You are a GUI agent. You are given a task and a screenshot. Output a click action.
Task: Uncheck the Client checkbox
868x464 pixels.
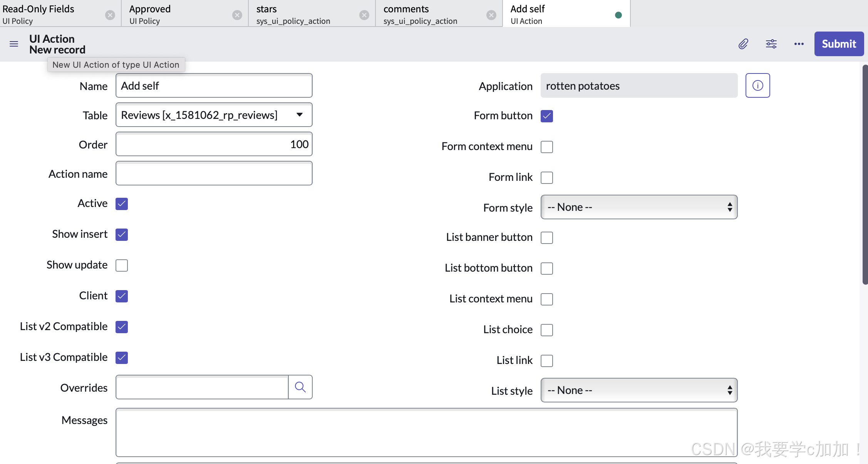point(122,296)
